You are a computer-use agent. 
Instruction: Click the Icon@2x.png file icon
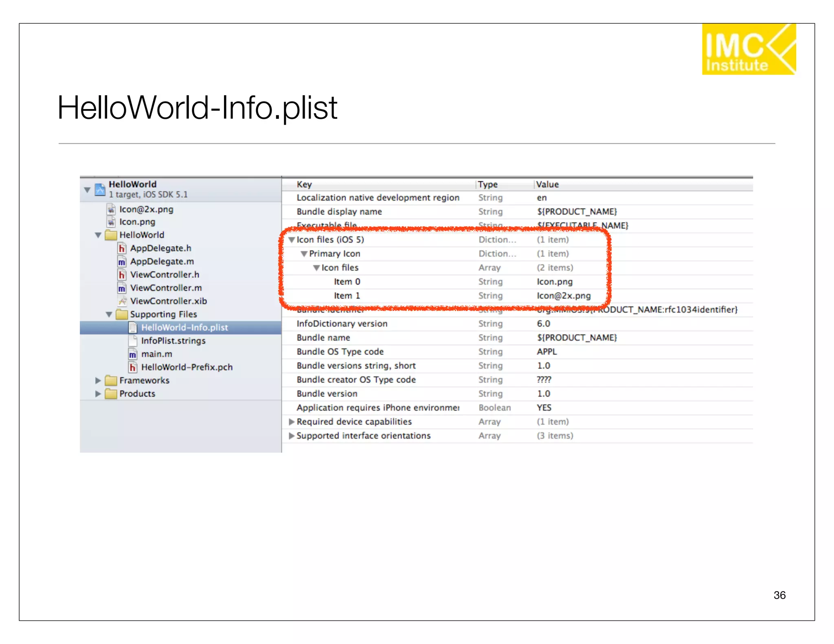pyautogui.click(x=111, y=209)
